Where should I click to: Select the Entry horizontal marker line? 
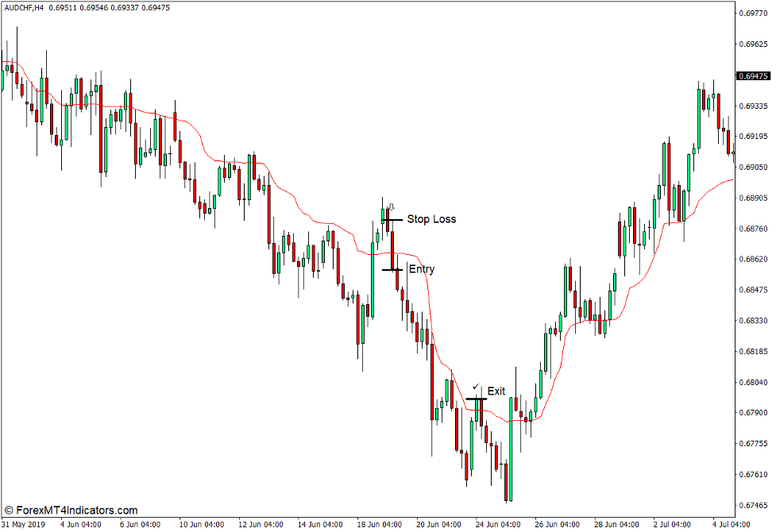(x=393, y=270)
